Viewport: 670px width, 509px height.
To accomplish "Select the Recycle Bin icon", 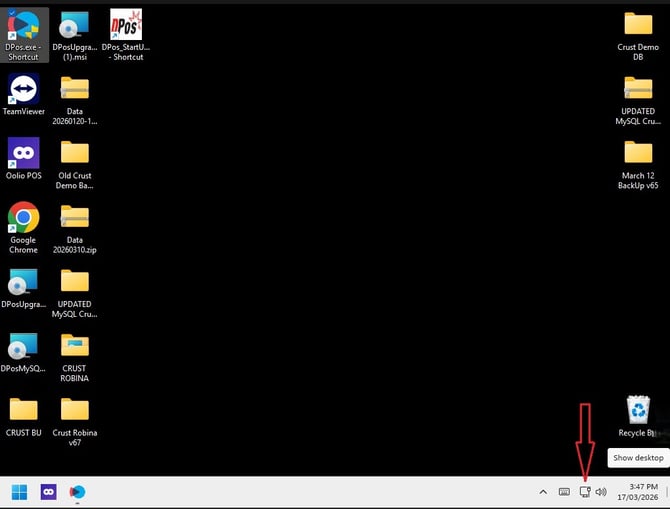I will point(638,416).
